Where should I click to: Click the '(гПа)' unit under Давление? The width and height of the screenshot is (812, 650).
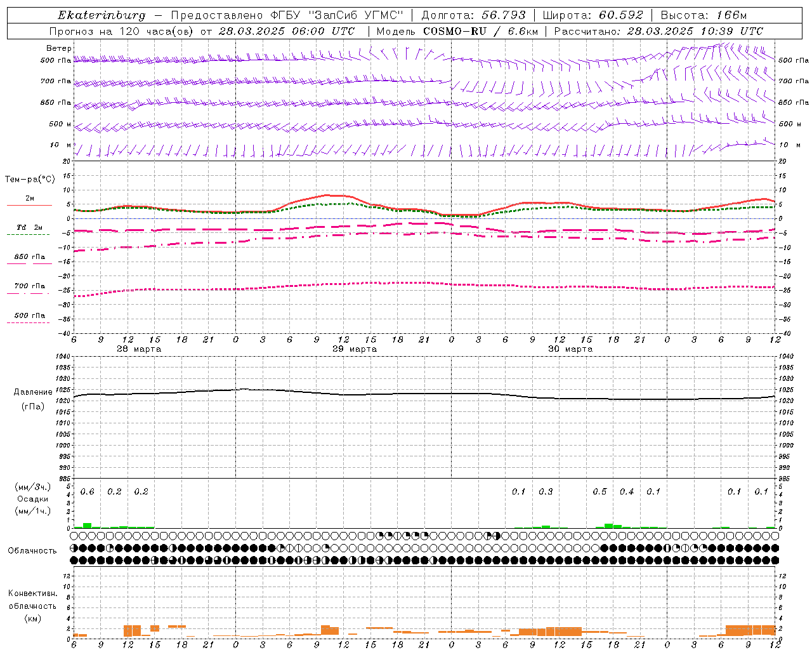[x=33, y=406]
